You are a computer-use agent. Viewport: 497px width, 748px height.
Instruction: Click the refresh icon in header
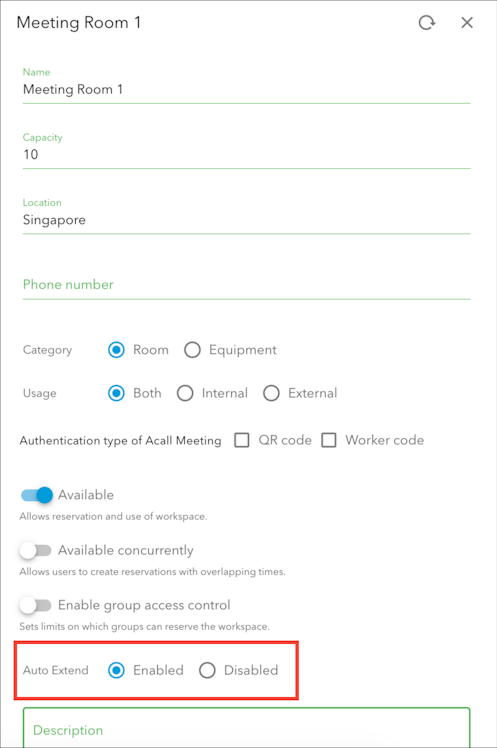coord(426,22)
